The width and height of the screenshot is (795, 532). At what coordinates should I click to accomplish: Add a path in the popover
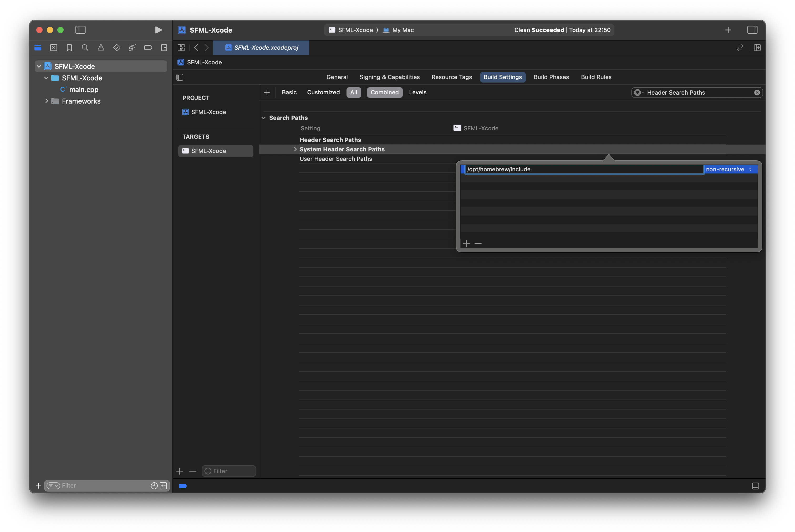pos(466,243)
